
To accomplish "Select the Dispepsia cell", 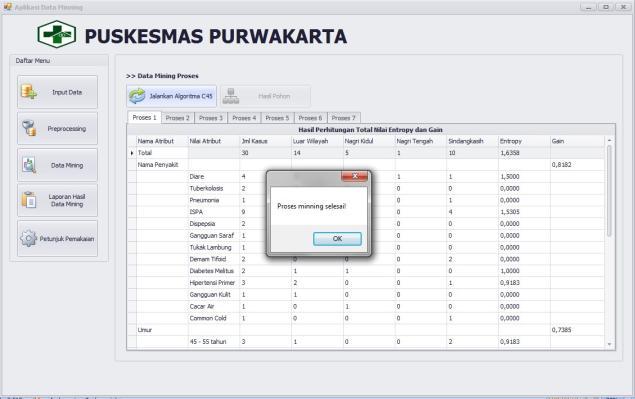I will [x=214, y=224].
